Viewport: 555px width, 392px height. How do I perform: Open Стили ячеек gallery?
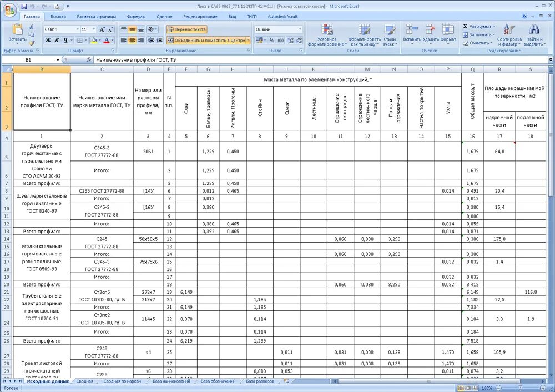click(390, 35)
